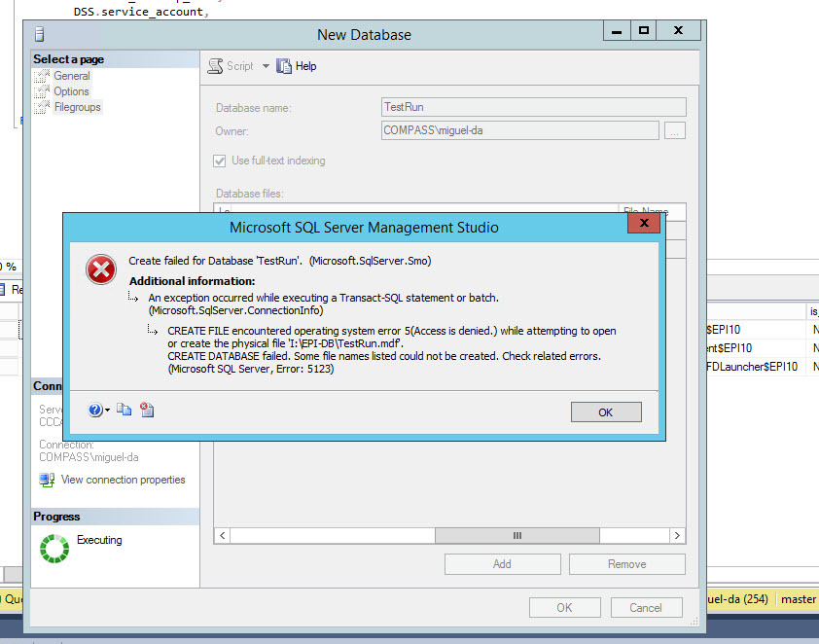Click the 'An exception occurred' message line
819x644 pixels.
323,298
